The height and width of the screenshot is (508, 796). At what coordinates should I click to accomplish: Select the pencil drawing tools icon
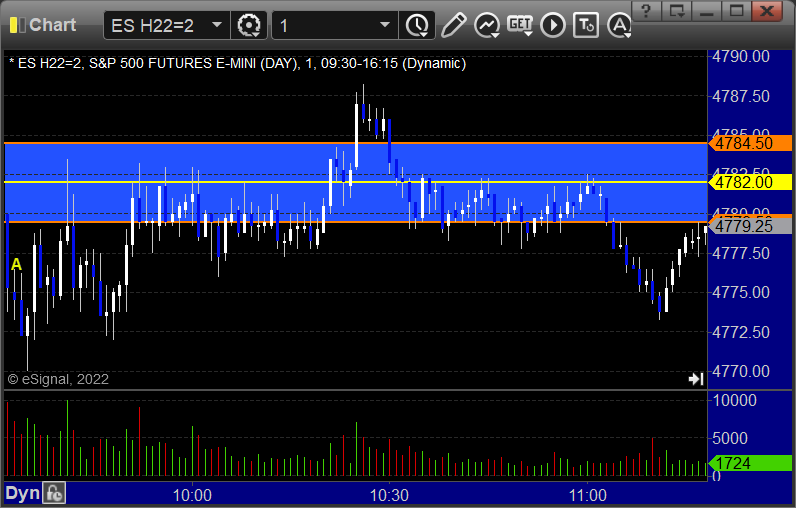[x=453, y=25]
